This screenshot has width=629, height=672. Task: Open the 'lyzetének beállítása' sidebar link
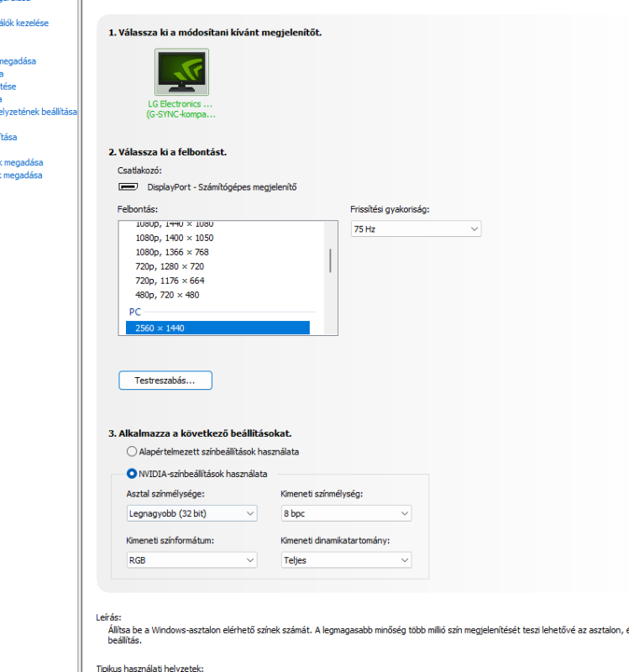click(39, 112)
